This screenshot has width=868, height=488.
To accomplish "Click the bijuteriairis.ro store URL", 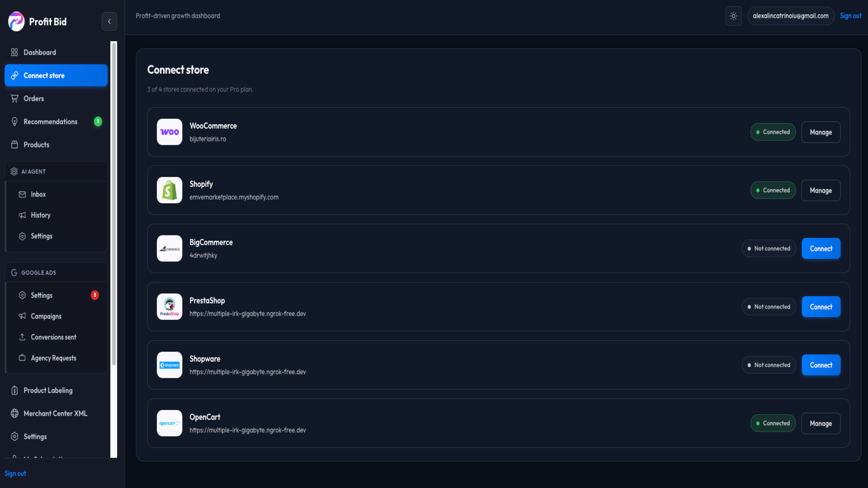I will [x=208, y=139].
